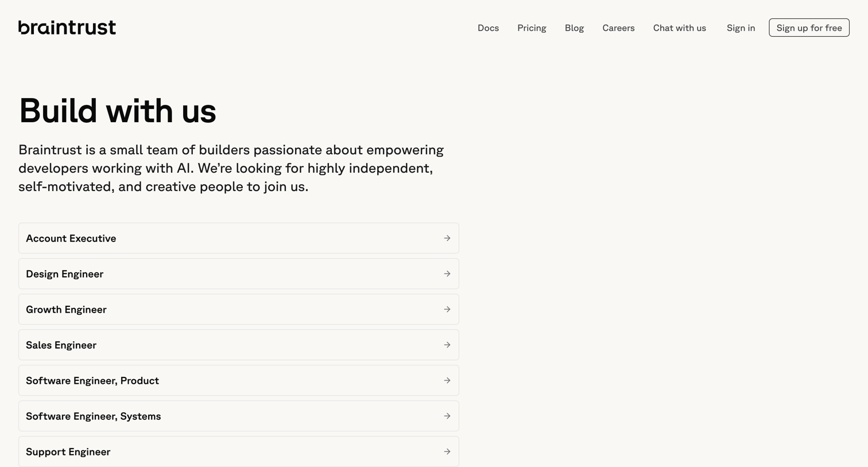868x467 pixels.
Task: Click the arrow icon beside Design Engineer
Action: click(x=447, y=274)
